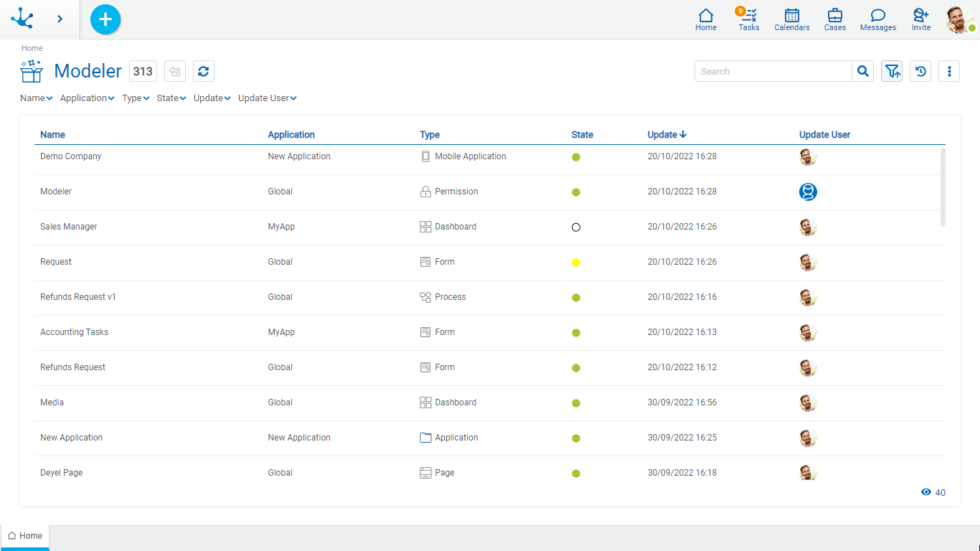Click Media row Dashboard icon
980x551 pixels.
tap(425, 402)
